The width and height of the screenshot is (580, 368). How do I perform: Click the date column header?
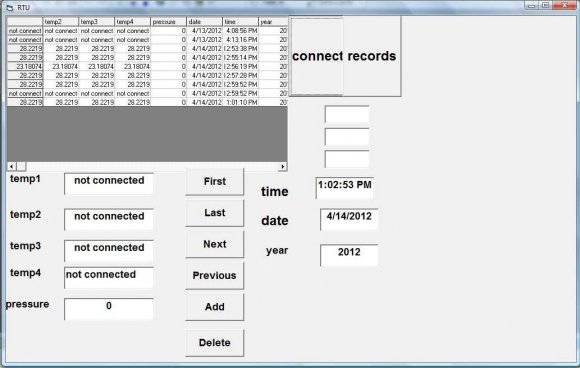205,22
